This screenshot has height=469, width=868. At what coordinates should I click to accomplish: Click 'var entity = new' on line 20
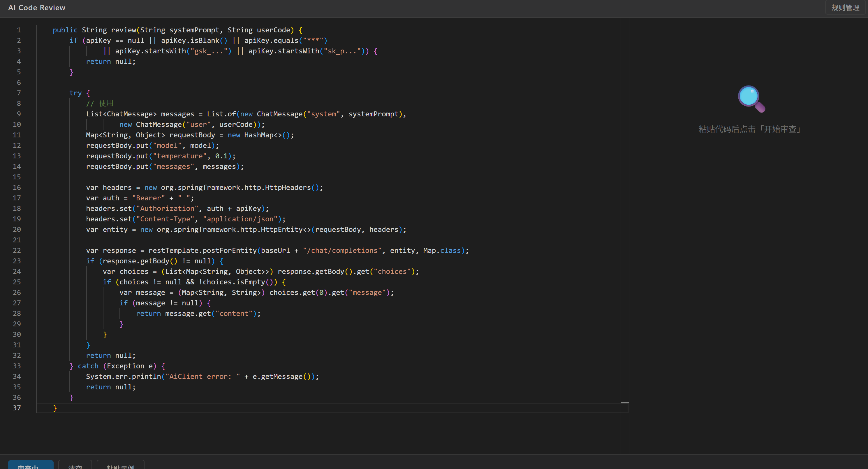pyautogui.click(x=119, y=230)
